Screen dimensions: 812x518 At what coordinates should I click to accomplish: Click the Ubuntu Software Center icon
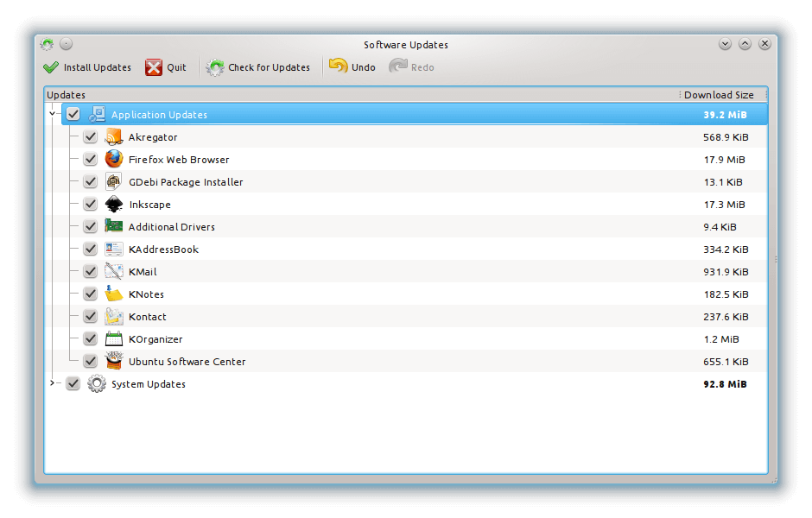(114, 362)
